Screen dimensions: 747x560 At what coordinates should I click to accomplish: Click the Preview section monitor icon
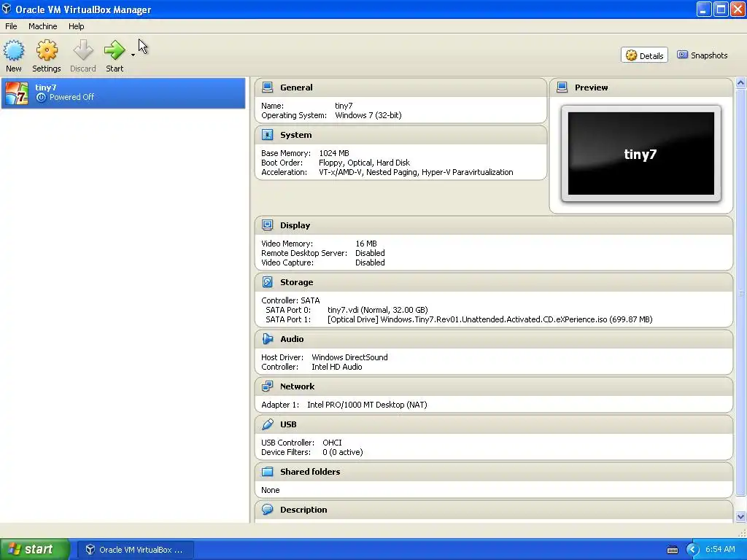point(562,87)
